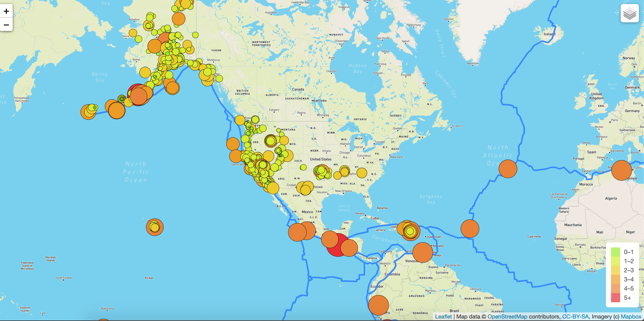Click the "Spain" country label

coord(591,152)
